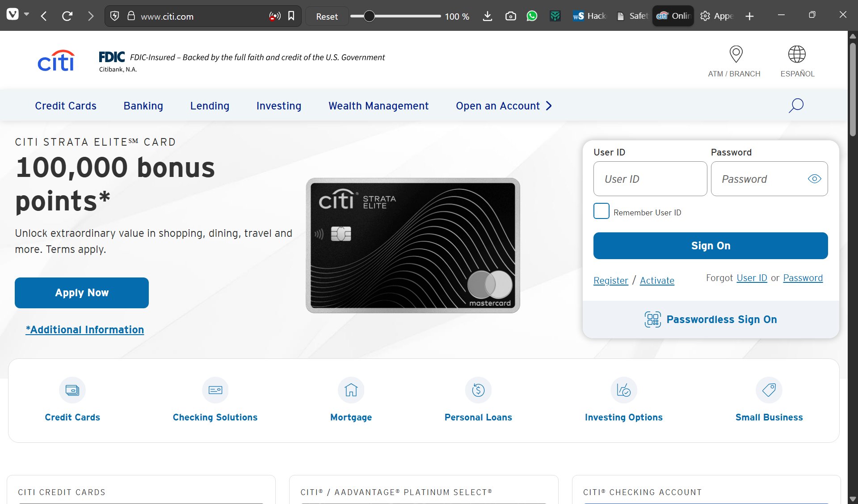This screenshot has width=858, height=504.
Task: Open the ATM / Branch locator
Action: [x=734, y=61]
